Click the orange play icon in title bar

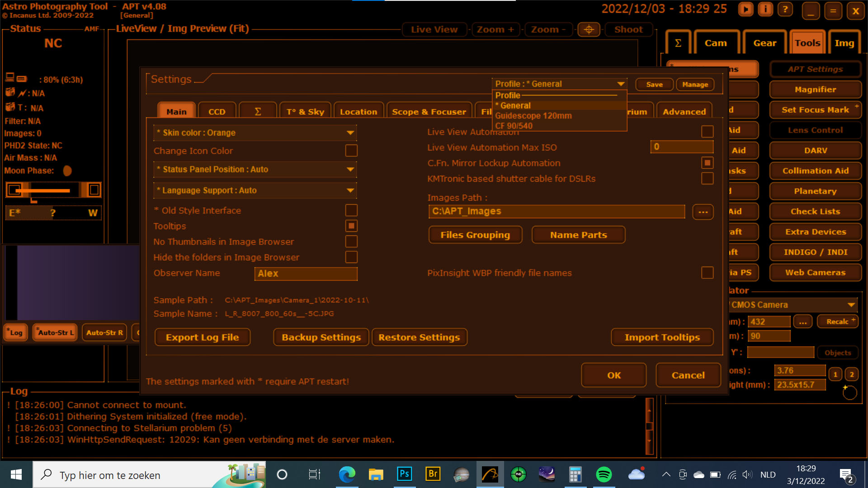[745, 9]
